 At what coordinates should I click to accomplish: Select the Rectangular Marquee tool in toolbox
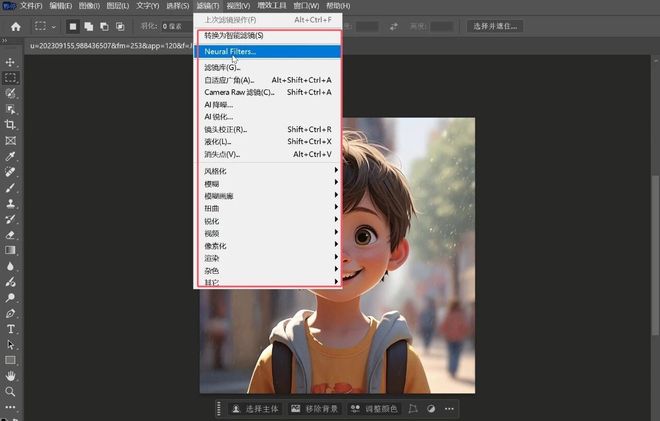[x=10, y=78]
